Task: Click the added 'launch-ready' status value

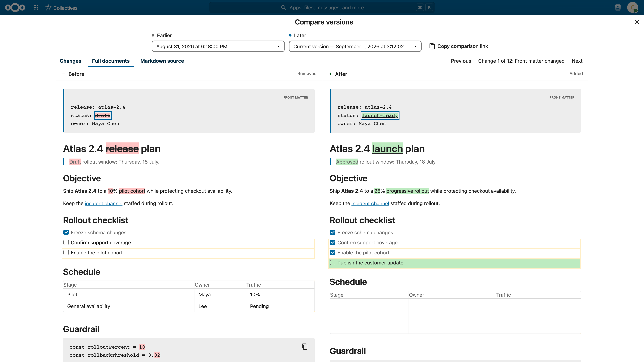Action: coord(380,115)
